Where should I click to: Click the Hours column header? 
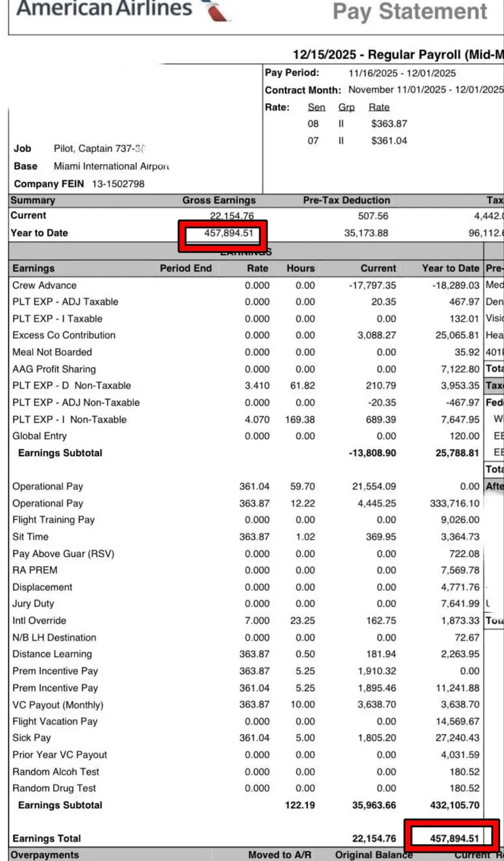point(300,268)
